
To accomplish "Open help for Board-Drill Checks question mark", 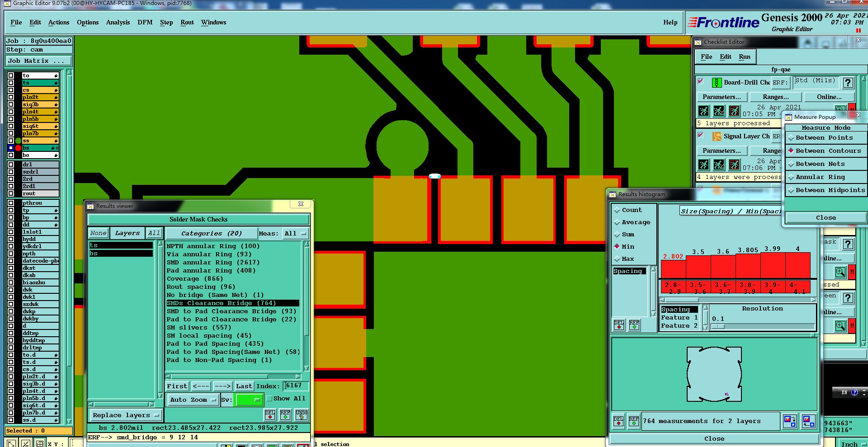I will 848,83.
